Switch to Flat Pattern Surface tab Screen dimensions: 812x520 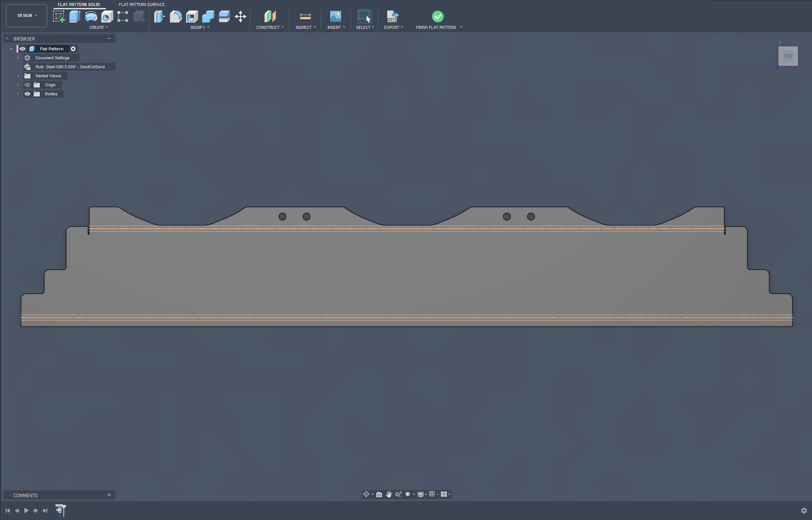pyautogui.click(x=141, y=5)
